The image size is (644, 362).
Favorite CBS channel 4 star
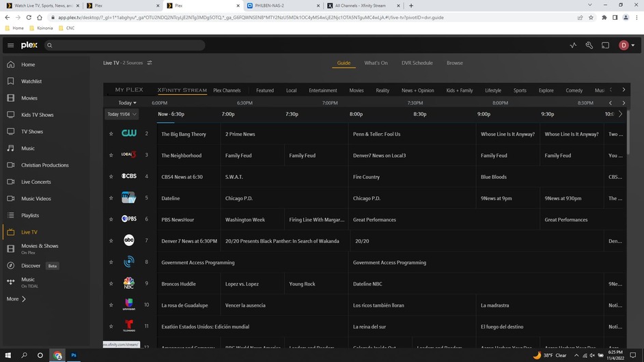[x=111, y=177]
